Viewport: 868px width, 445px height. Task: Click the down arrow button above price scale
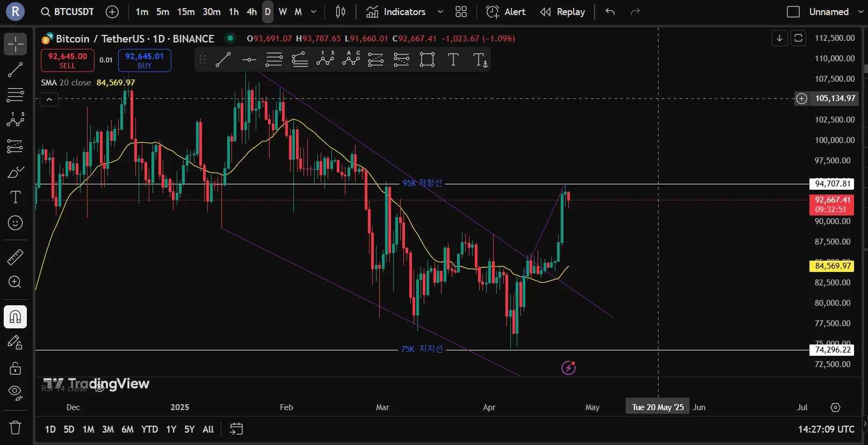point(779,38)
